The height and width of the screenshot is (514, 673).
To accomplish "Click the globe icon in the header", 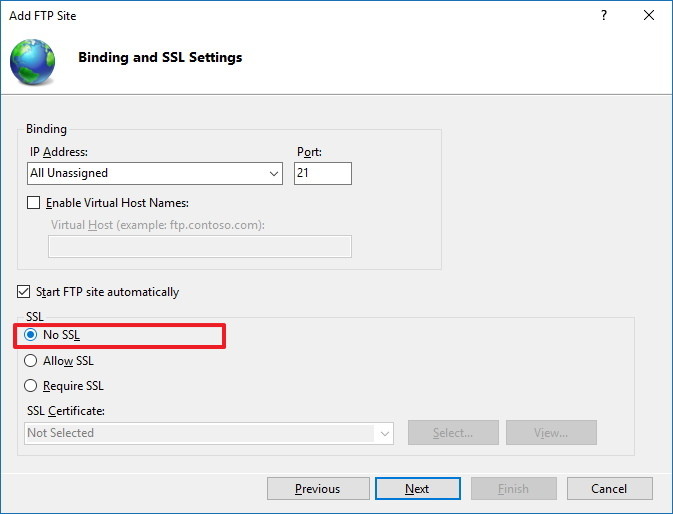I will [33, 61].
